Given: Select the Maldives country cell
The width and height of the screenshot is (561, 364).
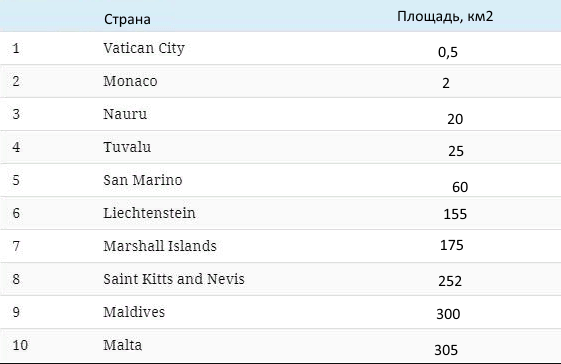Looking at the screenshot, I should pyautogui.click(x=134, y=312).
